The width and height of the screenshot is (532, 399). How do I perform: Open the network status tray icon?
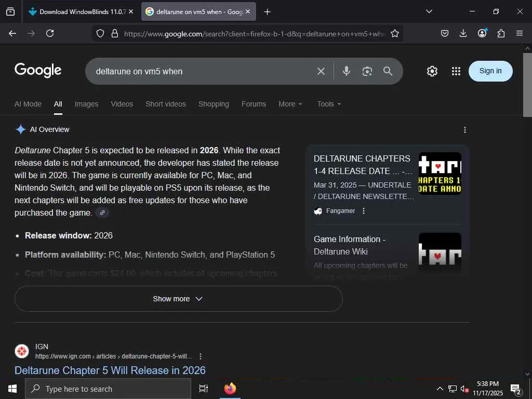pos(452,389)
